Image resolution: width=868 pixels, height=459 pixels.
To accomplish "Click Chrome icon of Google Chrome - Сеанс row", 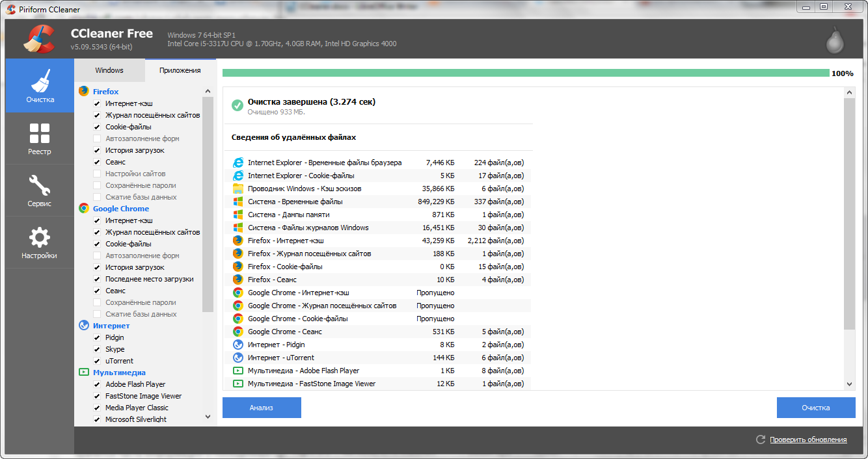I will (x=238, y=332).
